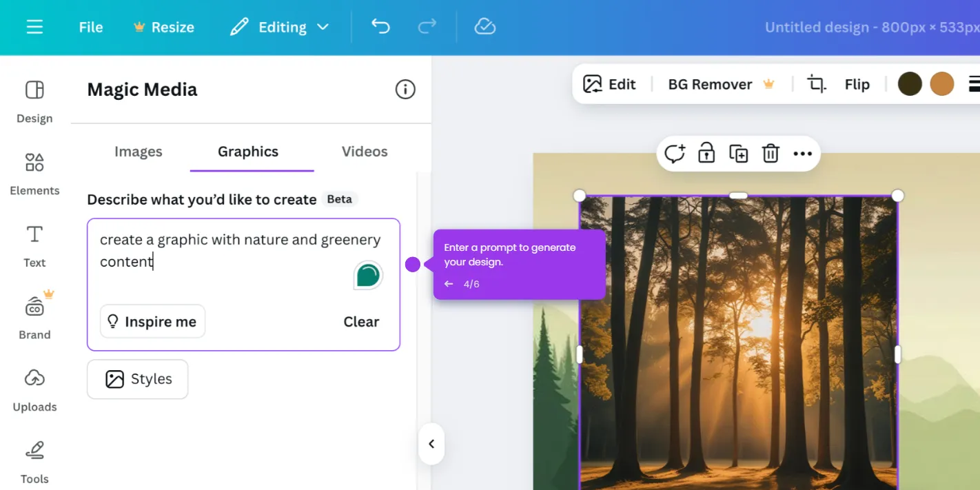Open the Styles picker
The image size is (980, 490).
click(137, 379)
